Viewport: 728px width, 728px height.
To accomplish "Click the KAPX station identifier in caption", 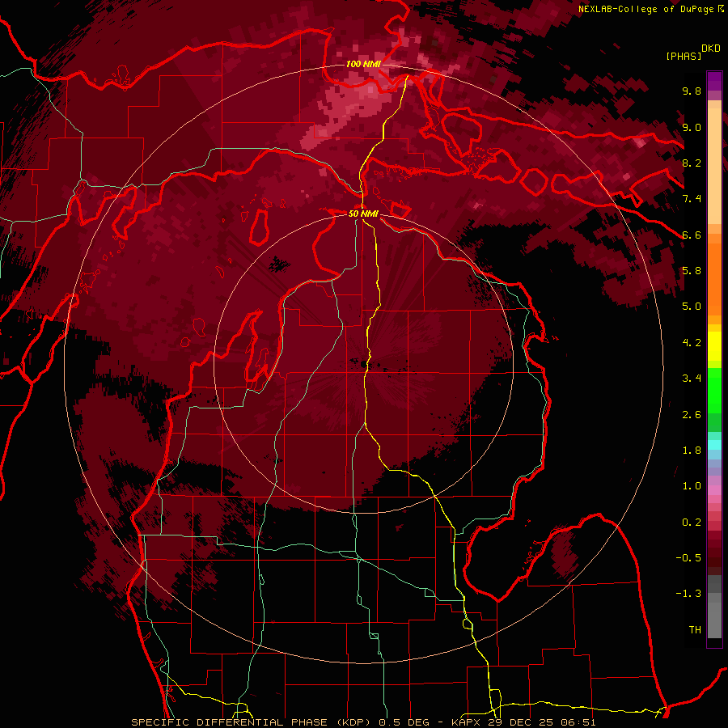I will (467, 722).
